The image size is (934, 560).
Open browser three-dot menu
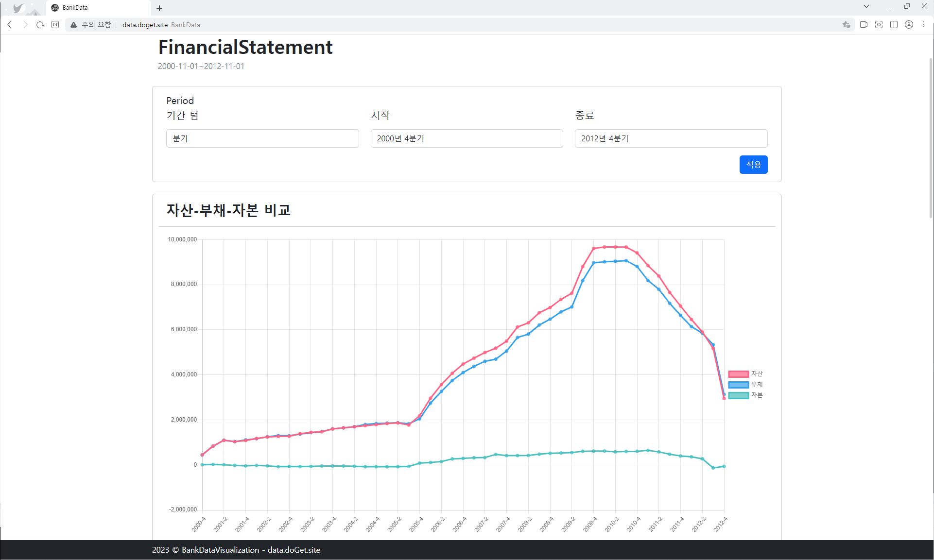[x=924, y=25]
